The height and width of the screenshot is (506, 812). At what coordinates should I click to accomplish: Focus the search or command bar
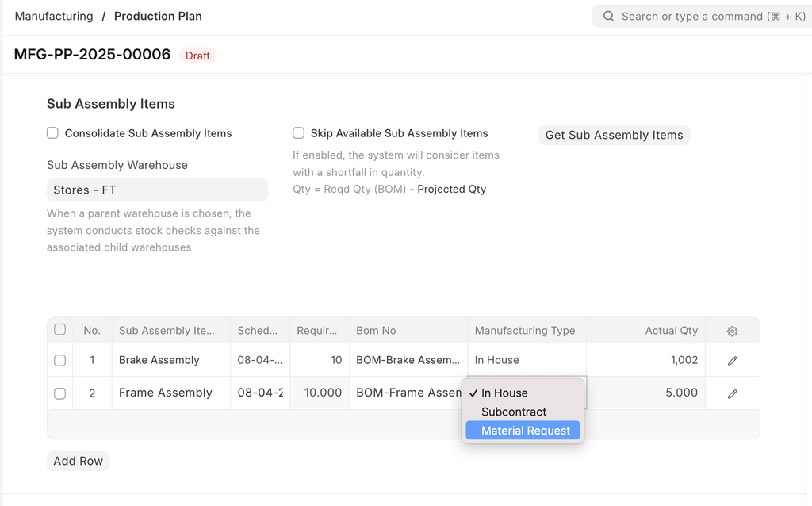click(706, 17)
